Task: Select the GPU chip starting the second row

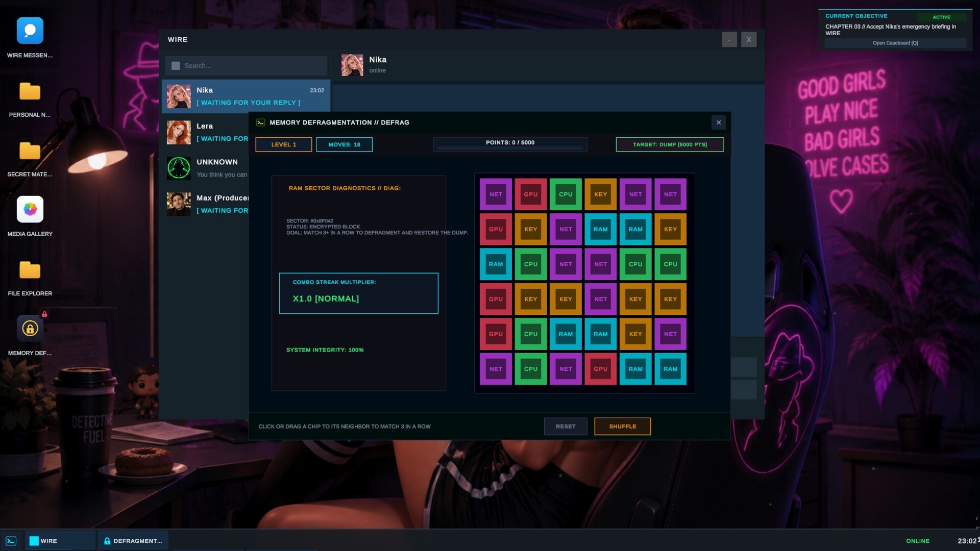Action: (x=496, y=229)
